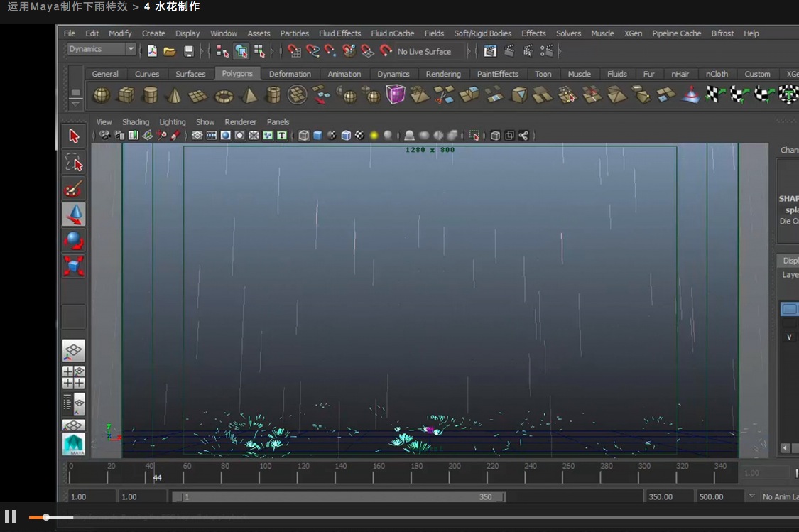Open the Fields menu
This screenshot has width=799, height=532.
pos(434,33)
